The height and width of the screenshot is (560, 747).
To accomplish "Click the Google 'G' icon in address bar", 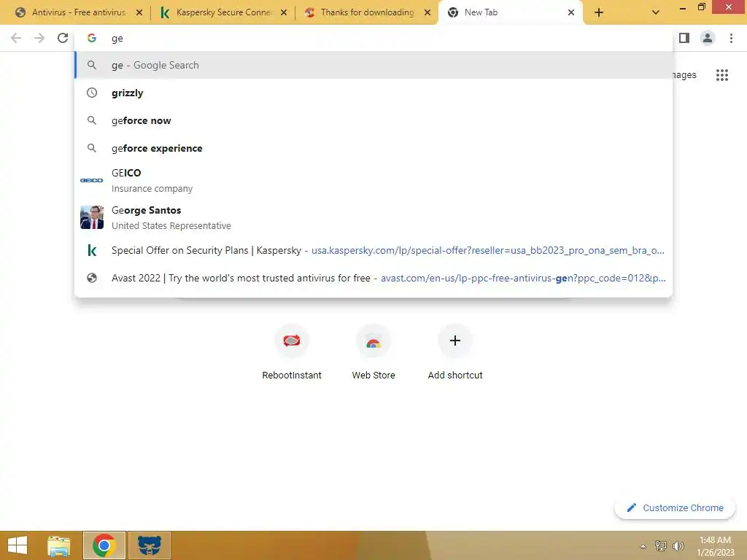I will click(92, 38).
